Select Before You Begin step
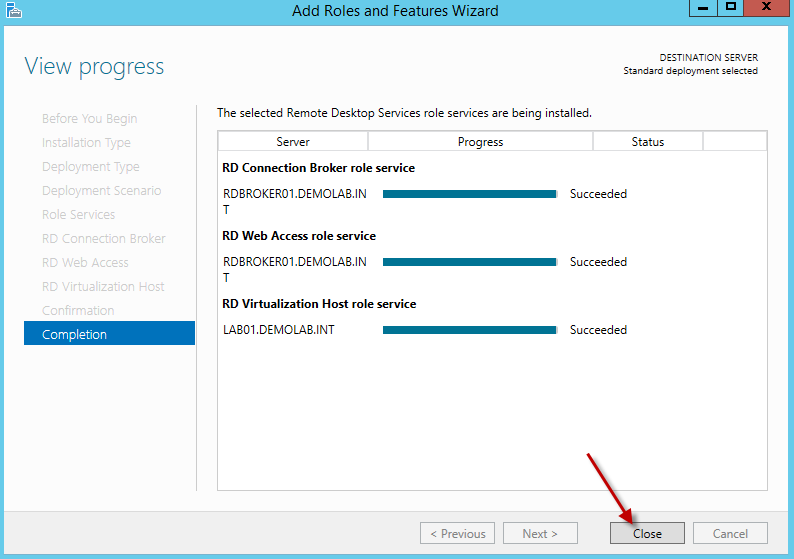This screenshot has height=559, width=794. [x=90, y=118]
